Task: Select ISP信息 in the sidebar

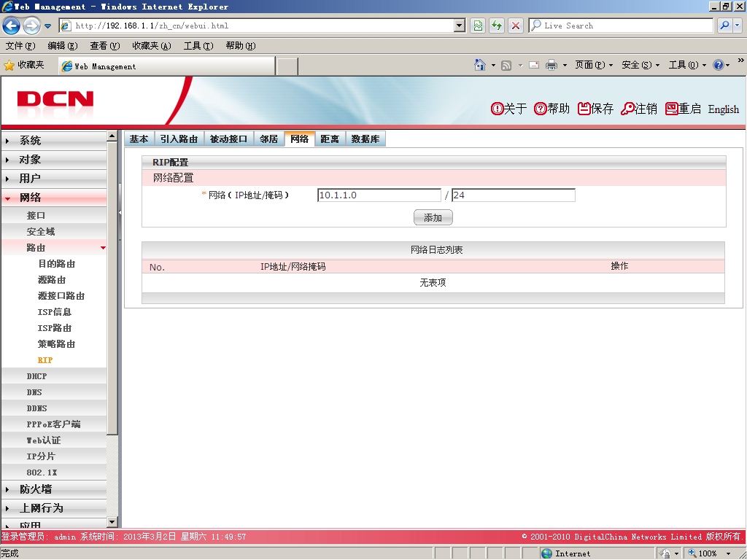Action: click(54, 312)
